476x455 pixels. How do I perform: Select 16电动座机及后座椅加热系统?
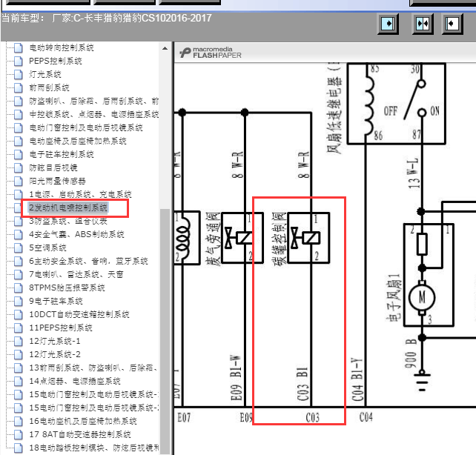pyautogui.click(x=83, y=422)
